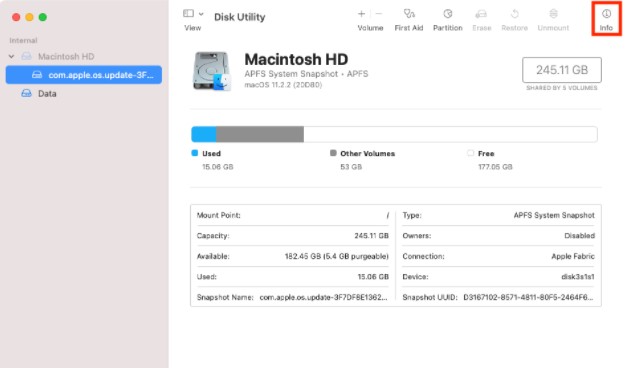The height and width of the screenshot is (368, 636).
Task: Click the Capacity 245.11 GB table value
Action: pos(372,236)
